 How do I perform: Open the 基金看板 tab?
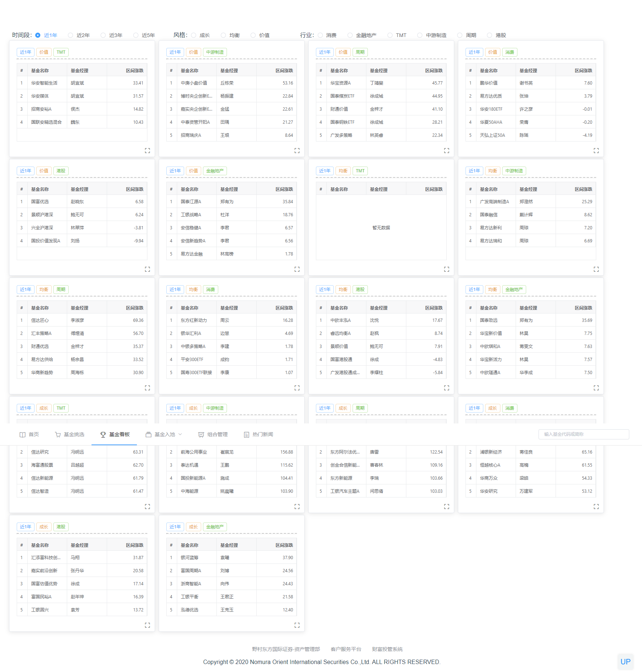pos(115,434)
